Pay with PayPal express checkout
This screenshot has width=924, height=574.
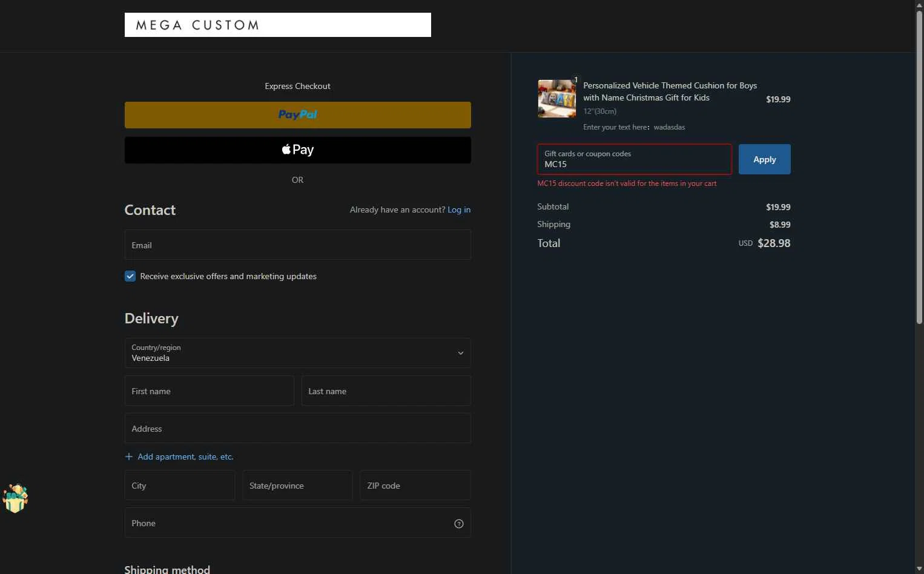coord(297,115)
